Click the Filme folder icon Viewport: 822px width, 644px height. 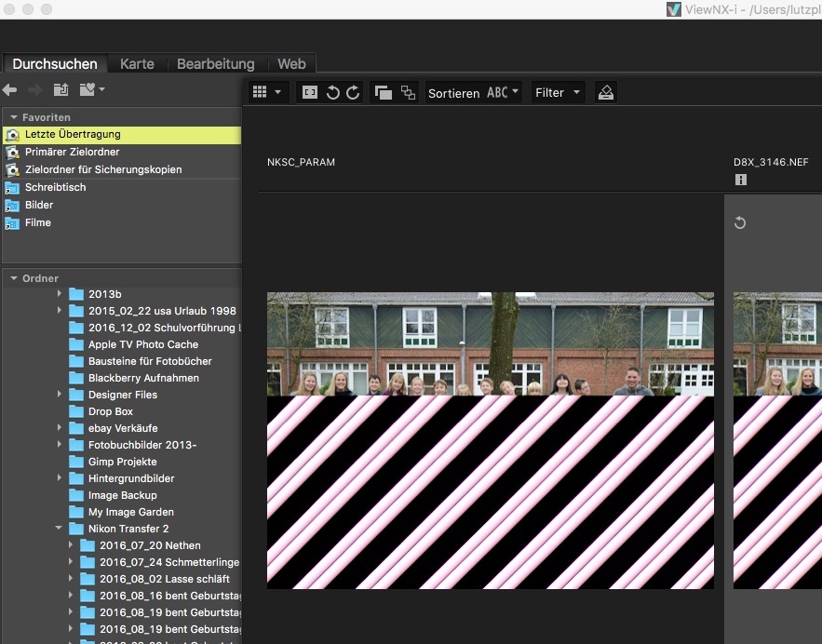(x=12, y=223)
